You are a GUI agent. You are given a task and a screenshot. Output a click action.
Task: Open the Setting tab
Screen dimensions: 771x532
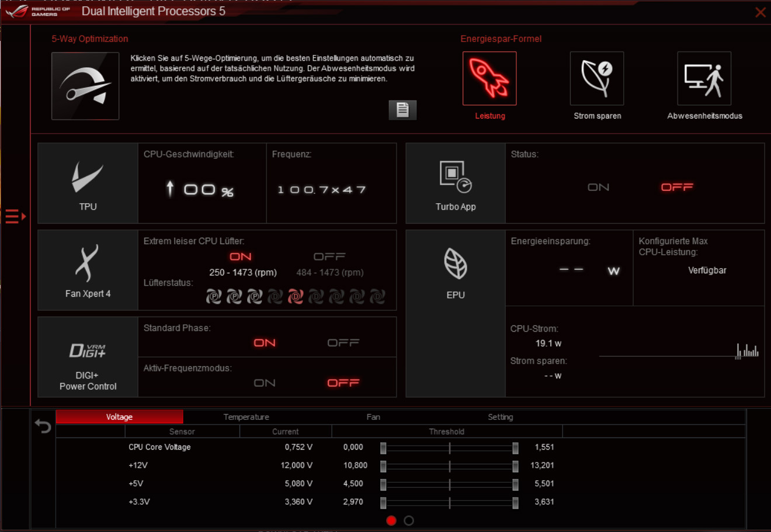click(501, 417)
